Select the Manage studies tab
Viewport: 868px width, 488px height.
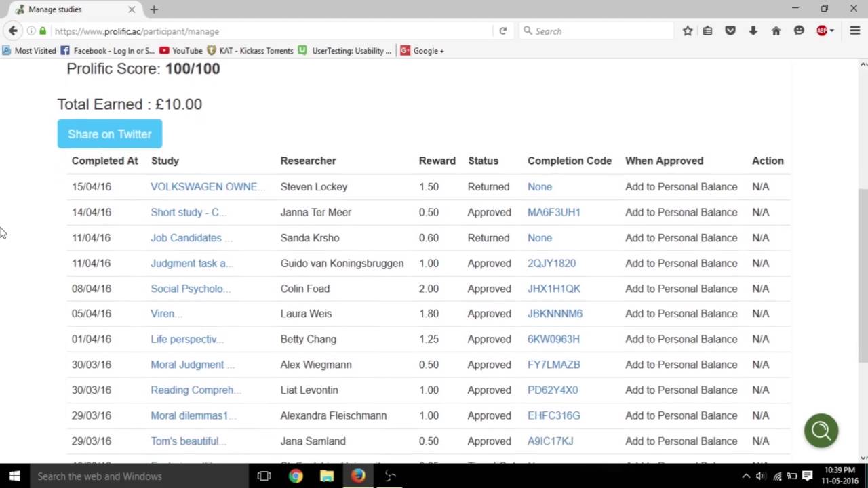pos(75,9)
